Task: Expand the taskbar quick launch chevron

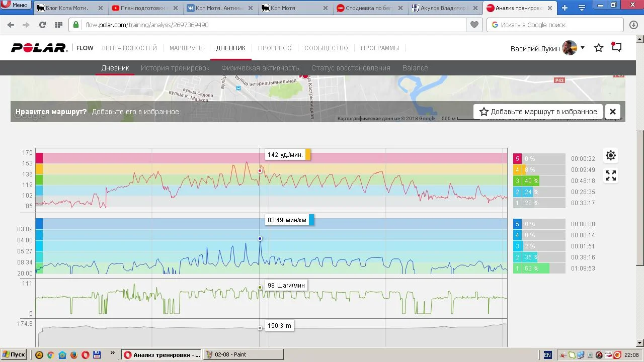Action: [x=112, y=354]
